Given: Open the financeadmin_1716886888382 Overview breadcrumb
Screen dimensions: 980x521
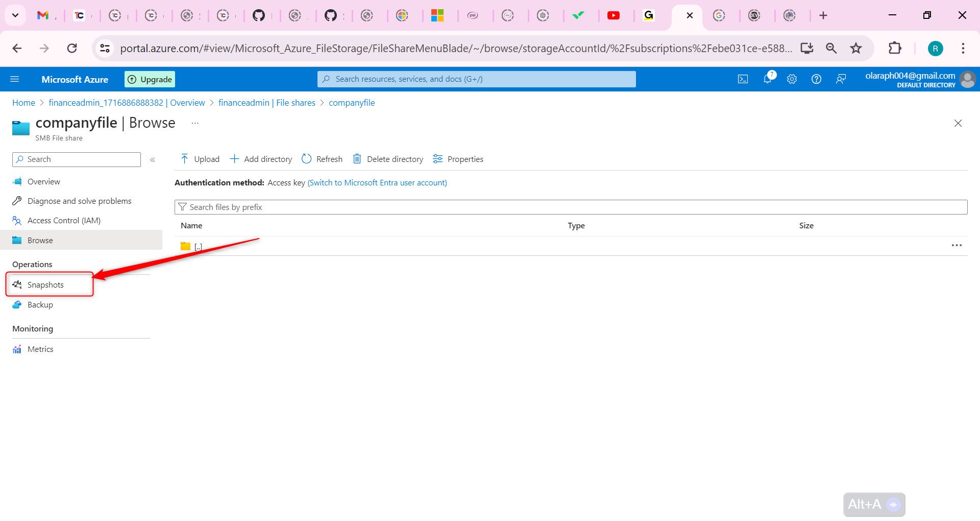Looking at the screenshot, I should point(127,103).
